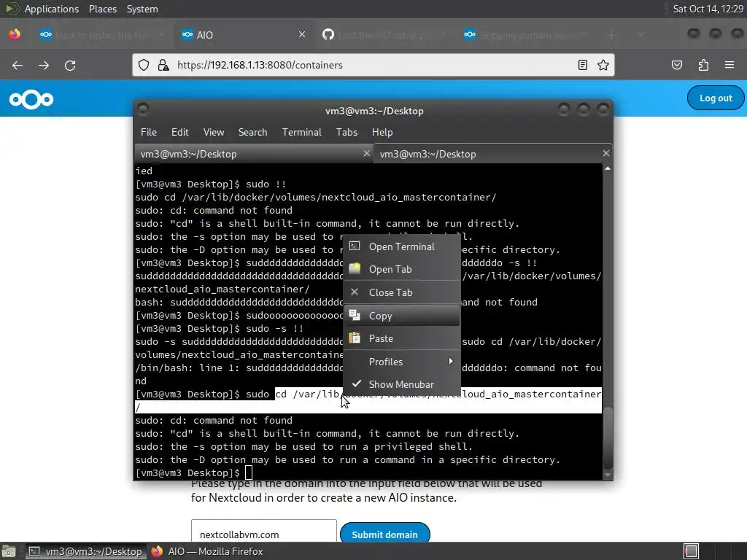Viewport: 747px width, 560px height.
Task: Switch to the first vm3@vm3:~/Desktop terminal tab
Action: pos(254,154)
